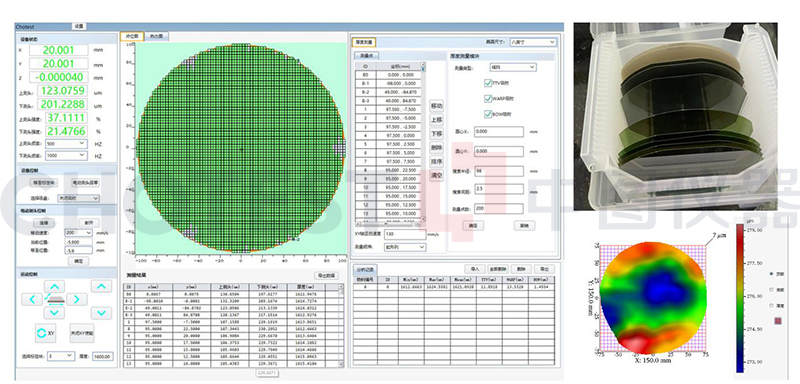
Task: Select the 测量点 tab
Action: (x=366, y=56)
